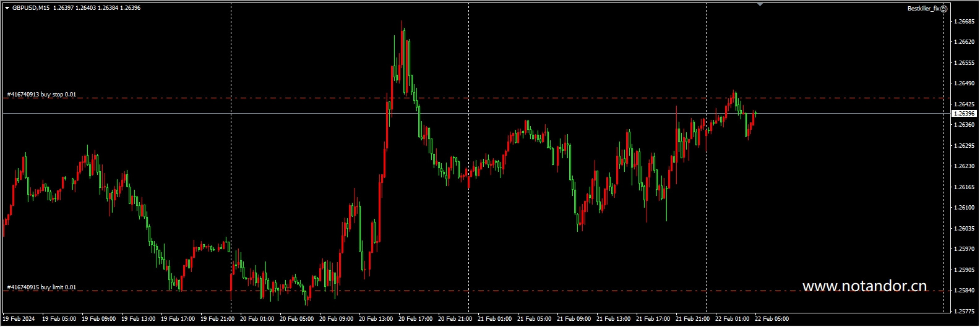The image size is (980, 327).
Task: Click price scale value 1.26295
Action: [965, 145]
